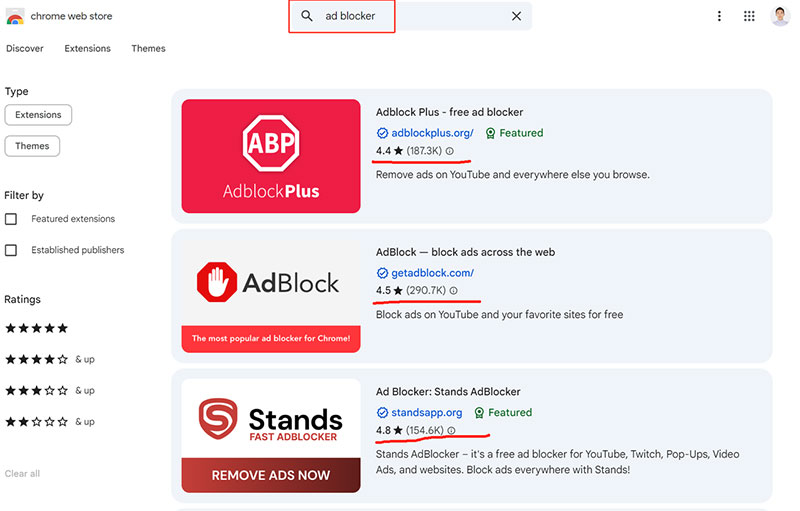This screenshot has width=800, height=511.
Task: Click rating info icon for Adblock Plus
Action: [x=450, y=151]
